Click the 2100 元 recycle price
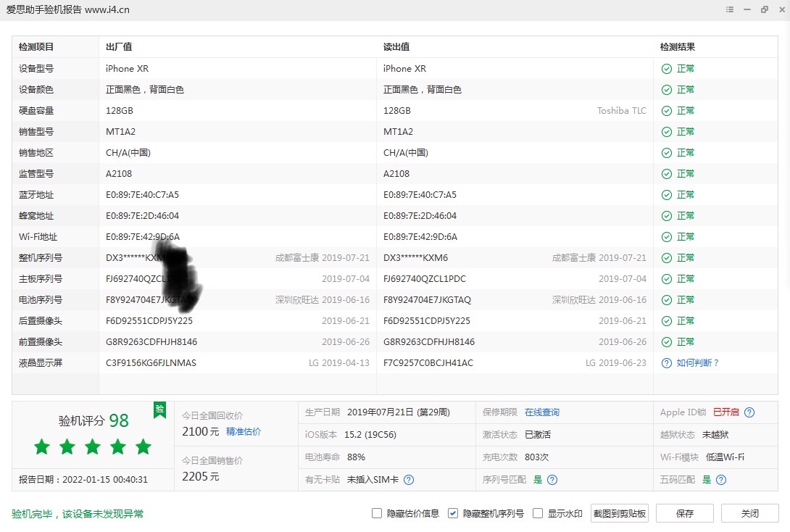 (x=201, y=432)
